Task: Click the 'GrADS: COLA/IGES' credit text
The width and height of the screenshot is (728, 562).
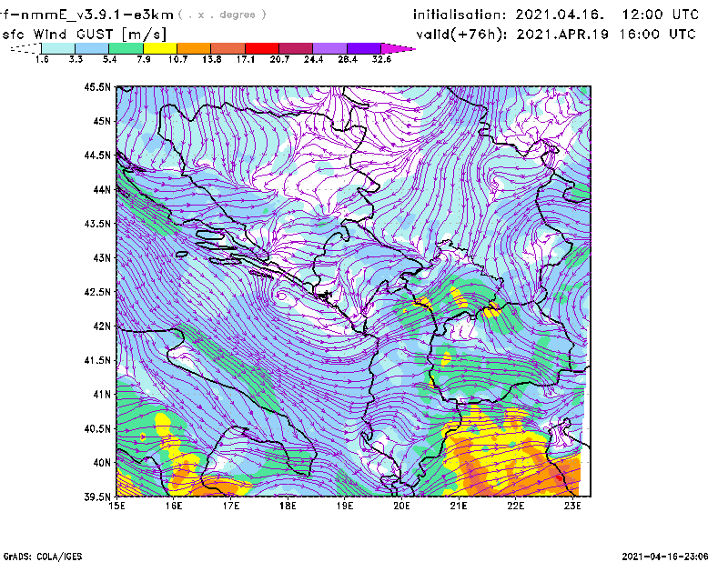Action: (x=43, y=557)
